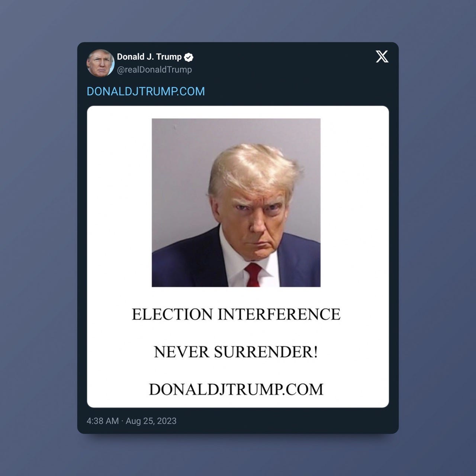Click the Aug 25, 2023 date
Viewport: 476px width, 476px height.
pyautogui.click(x=151, y=421)
